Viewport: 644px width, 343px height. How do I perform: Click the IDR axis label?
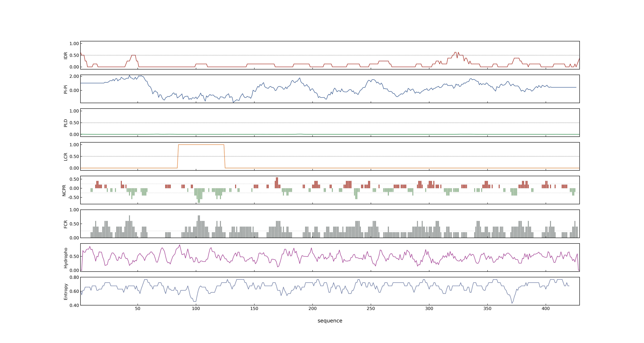tap(66, 55)
